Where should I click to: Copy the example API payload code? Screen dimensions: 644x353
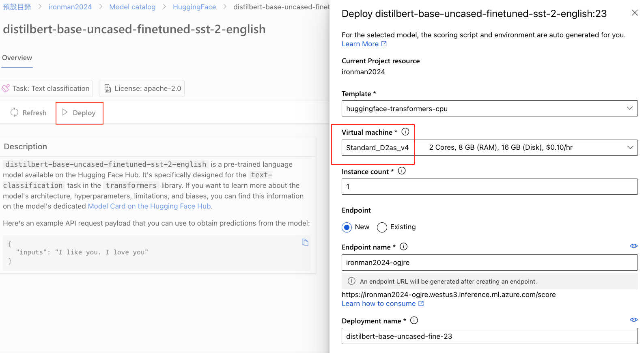point(305,242)
